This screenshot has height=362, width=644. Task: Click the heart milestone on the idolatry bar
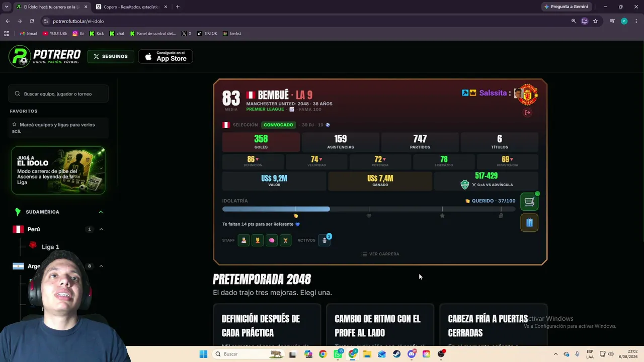click(x=369, y=216)
